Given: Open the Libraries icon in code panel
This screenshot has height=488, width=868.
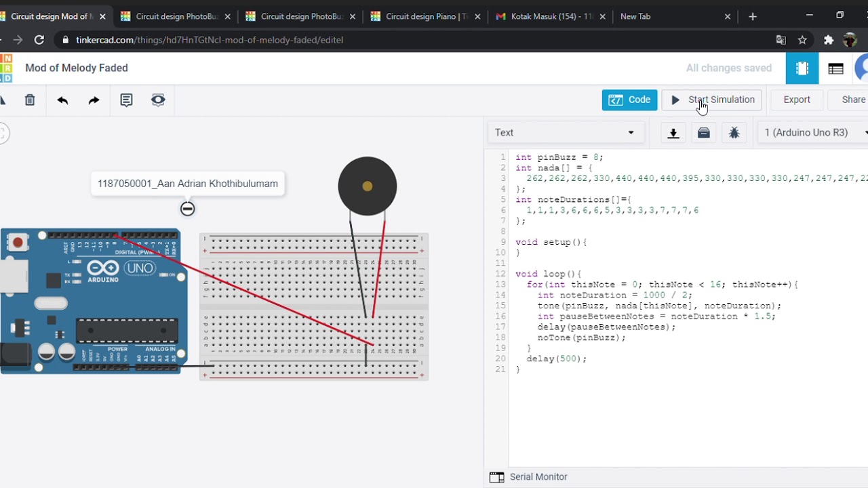Looking at the screenshot, I should coord(704,133).
